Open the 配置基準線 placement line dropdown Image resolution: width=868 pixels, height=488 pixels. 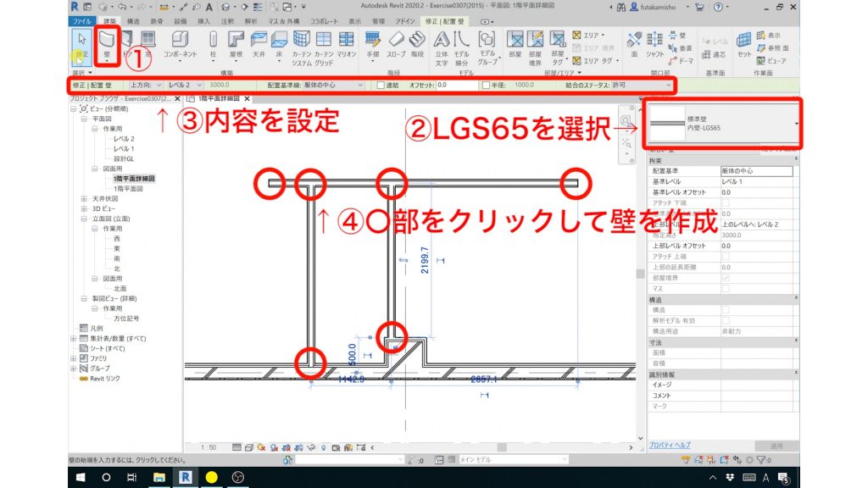pos(362,85)
